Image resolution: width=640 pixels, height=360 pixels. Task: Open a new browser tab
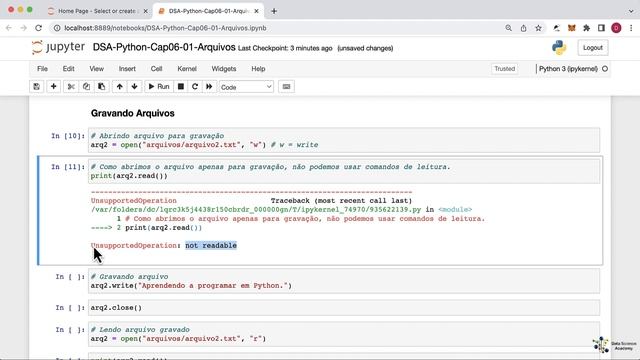(x=274, y=11)
